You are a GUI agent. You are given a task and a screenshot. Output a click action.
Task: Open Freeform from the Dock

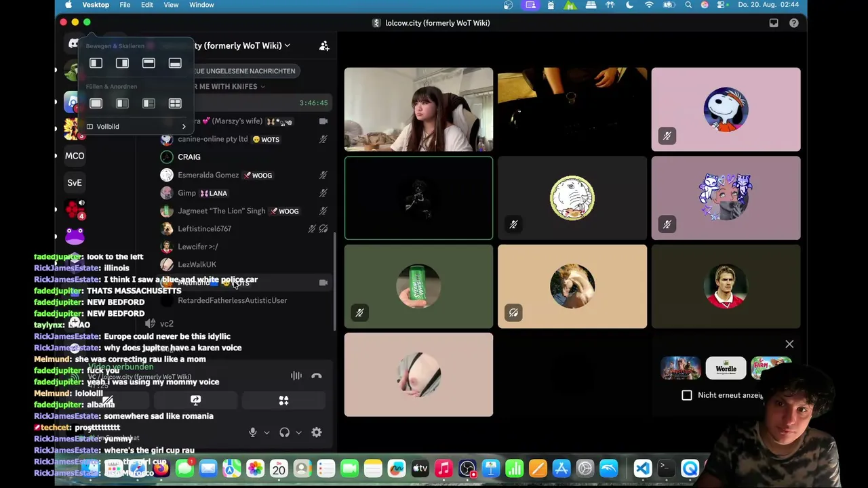397,468
